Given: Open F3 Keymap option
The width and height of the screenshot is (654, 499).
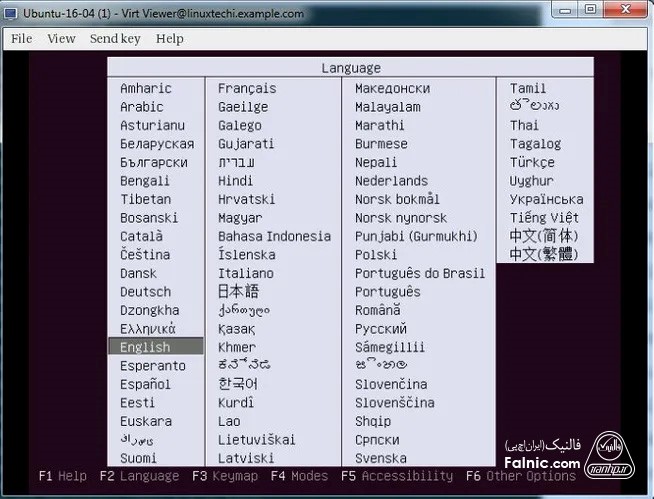Looking at the screenshot, I should (225, 476).
